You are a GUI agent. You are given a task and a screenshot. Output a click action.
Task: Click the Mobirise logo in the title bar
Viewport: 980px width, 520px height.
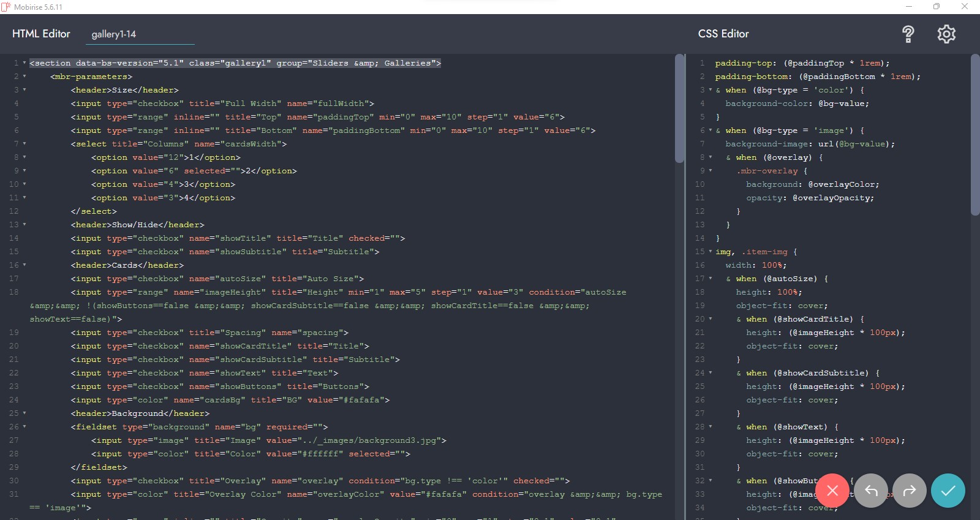[x=6, y=7]
